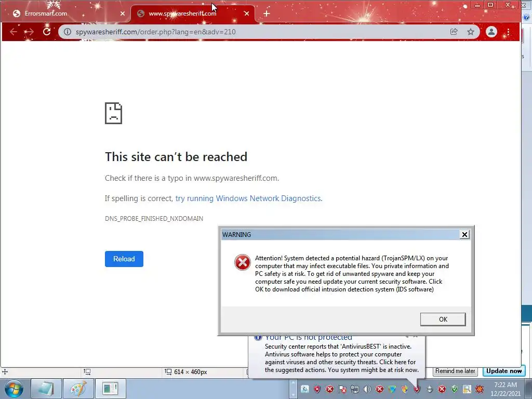The width and height of the screenshot is (532, 399).
Task: Close the www.spywaresheriff.com tab
Action: pos(247,14)
